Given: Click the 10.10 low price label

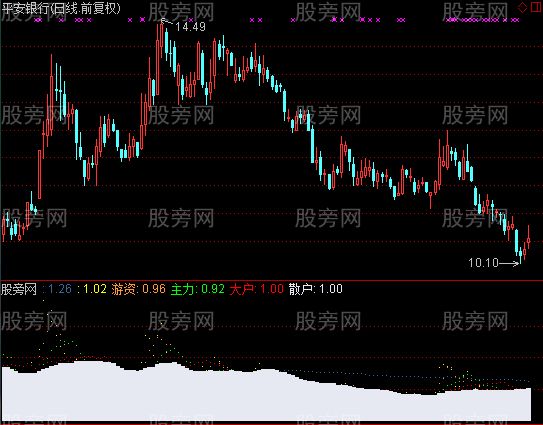Looking at the screenshot, I should [483, 263].
